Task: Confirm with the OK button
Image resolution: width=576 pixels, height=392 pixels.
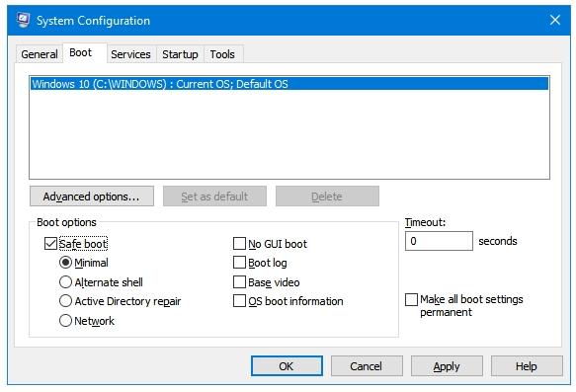Action: (287, 366)
